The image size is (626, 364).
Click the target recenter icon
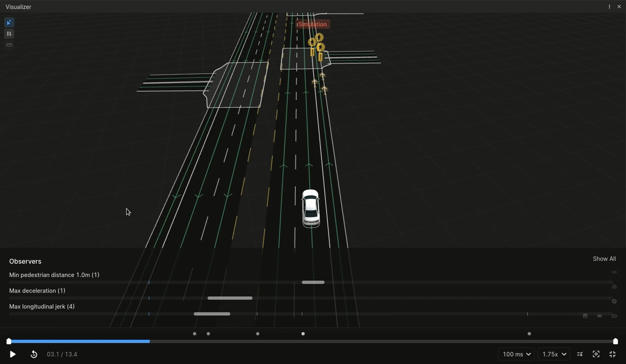(614, 287)
